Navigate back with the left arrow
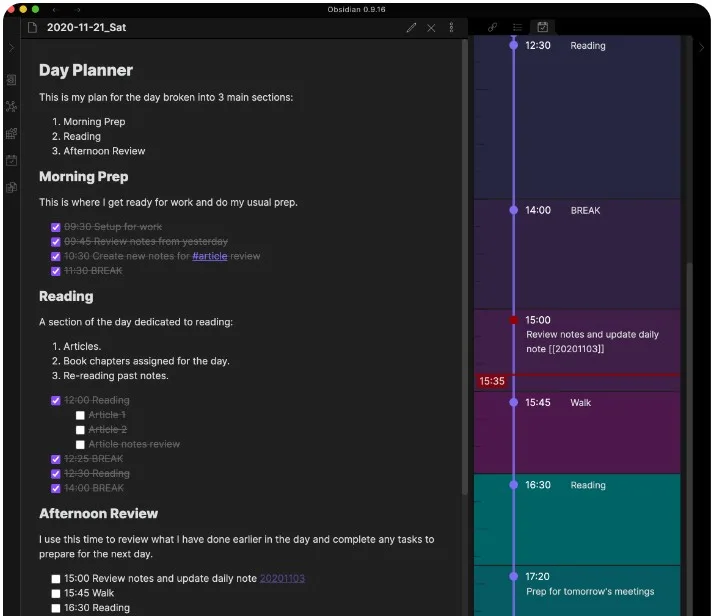The image size is (714, 616). [x=55, y=10]
